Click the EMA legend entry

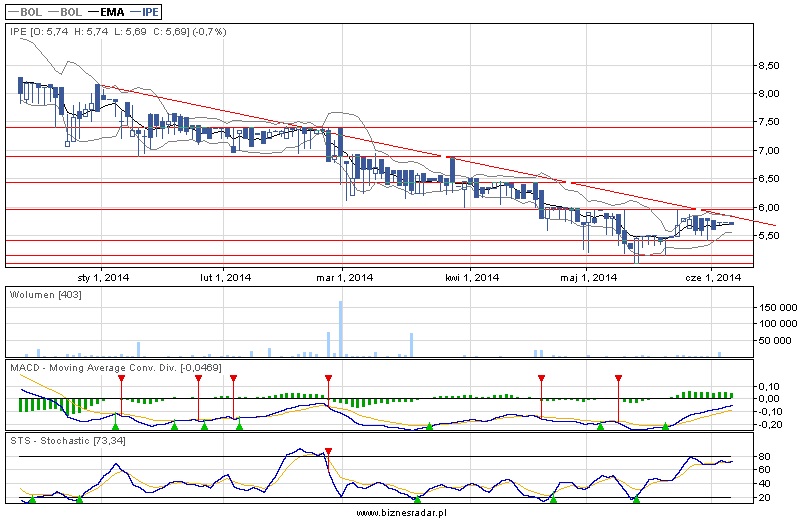point(106,12)
